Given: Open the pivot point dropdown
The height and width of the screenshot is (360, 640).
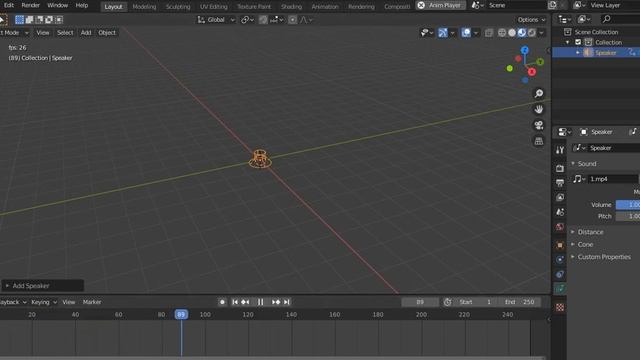Looking at the screenshot, I should point(247,20).
